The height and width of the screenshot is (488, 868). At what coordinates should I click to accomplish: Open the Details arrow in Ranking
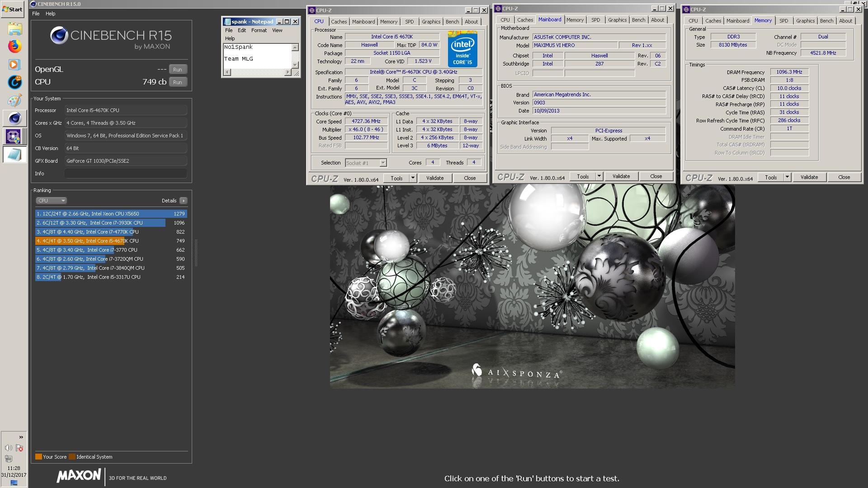[x=183, y=201]
